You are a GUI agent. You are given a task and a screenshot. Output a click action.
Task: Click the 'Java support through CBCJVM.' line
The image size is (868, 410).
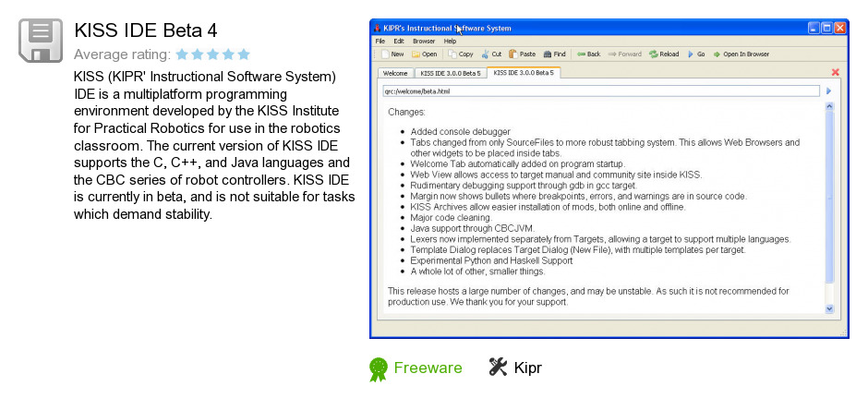473,228
